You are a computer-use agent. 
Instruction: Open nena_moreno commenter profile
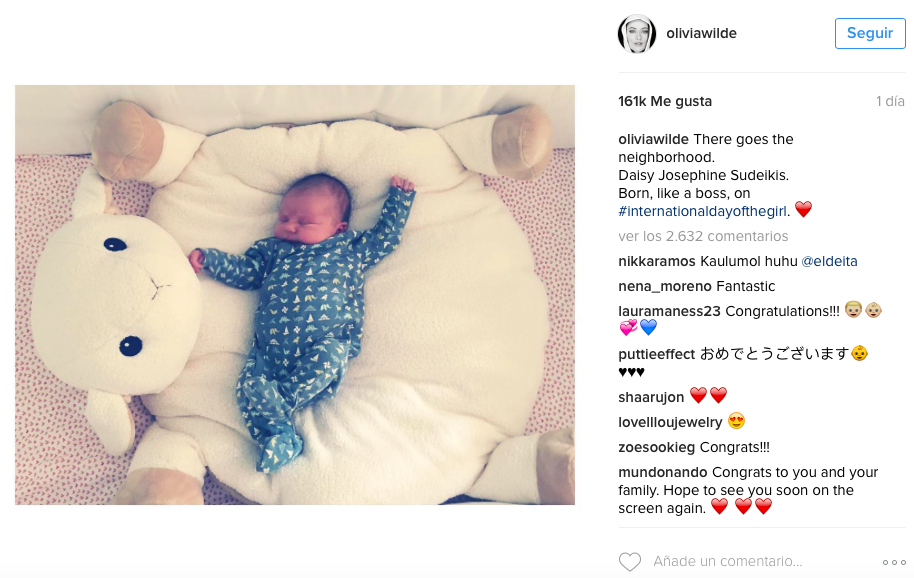coord(665,286)
